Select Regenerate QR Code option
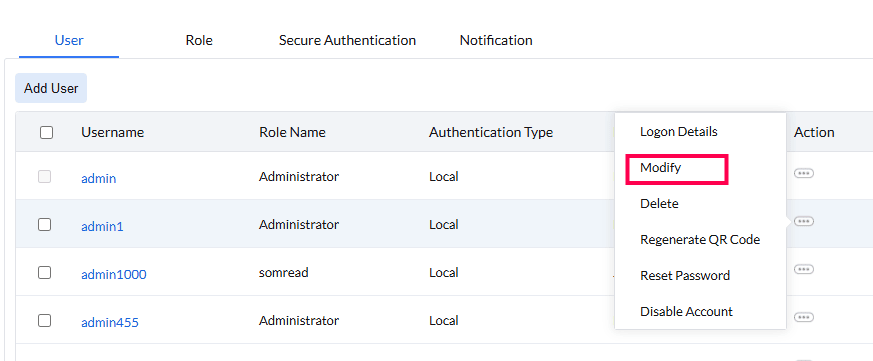Viewport: 873px width, 361px height. [x=700, y=240]
